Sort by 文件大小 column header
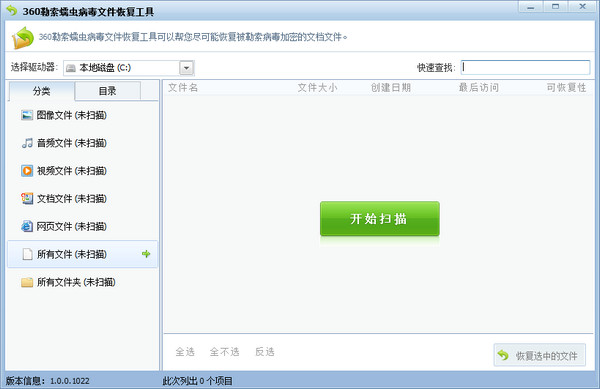The width and height of the screenshot is (600, 389). tap(317, 88)
